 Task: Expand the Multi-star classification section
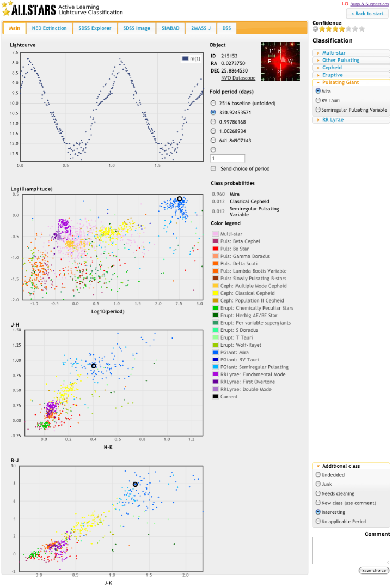(334, 53)
